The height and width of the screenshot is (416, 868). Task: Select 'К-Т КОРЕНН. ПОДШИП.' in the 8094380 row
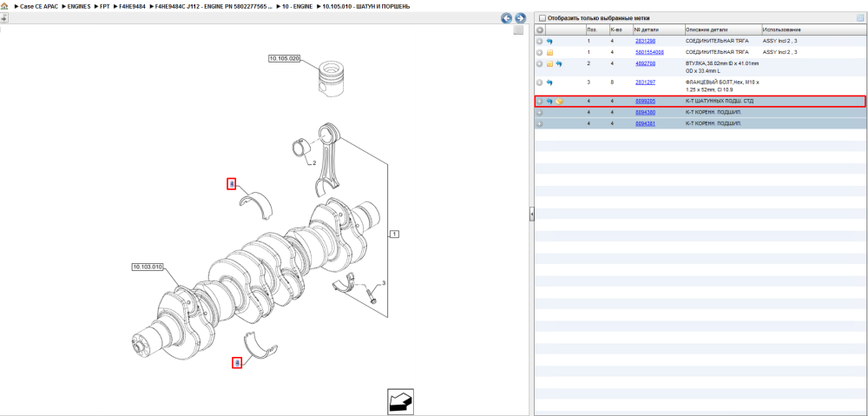click(713, 112)
